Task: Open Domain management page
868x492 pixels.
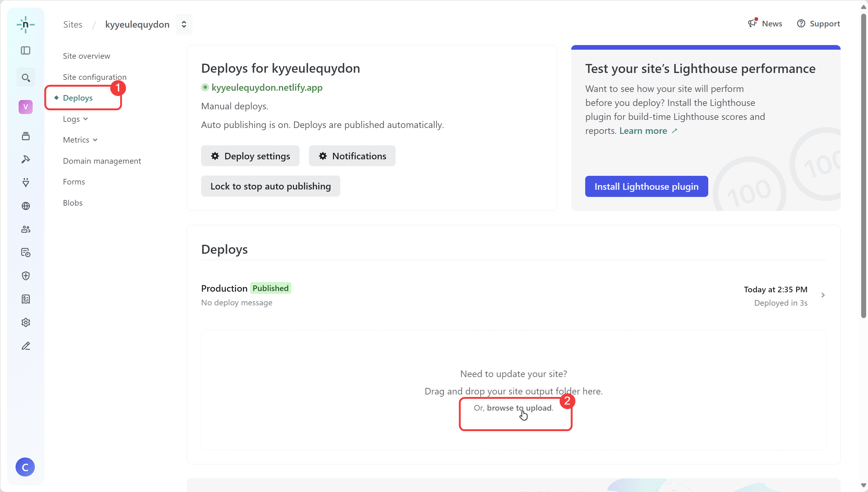Action: 102,161
